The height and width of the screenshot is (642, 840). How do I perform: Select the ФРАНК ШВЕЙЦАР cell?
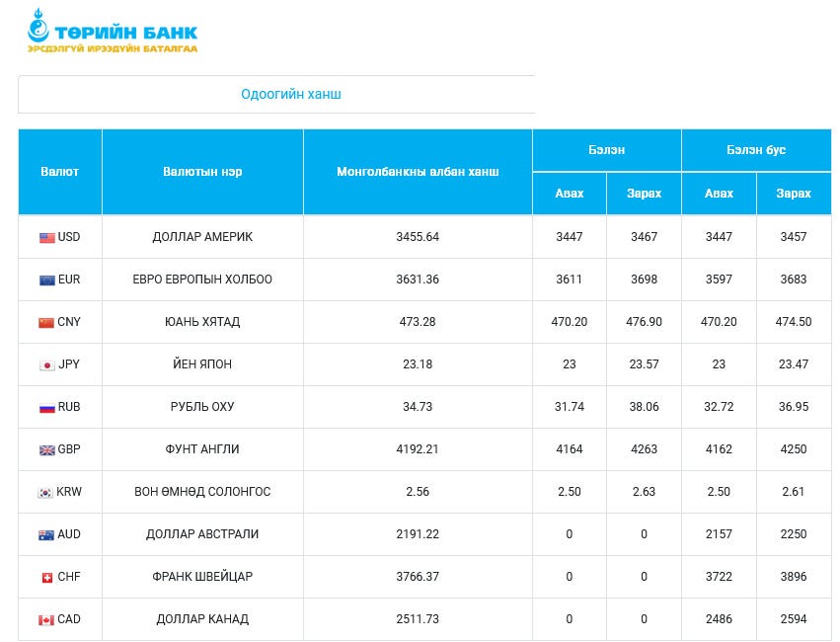(x=202, y=577)
